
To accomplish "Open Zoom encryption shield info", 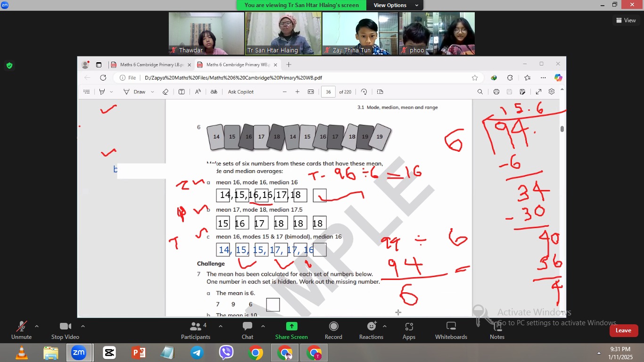I will coord(9,66).
